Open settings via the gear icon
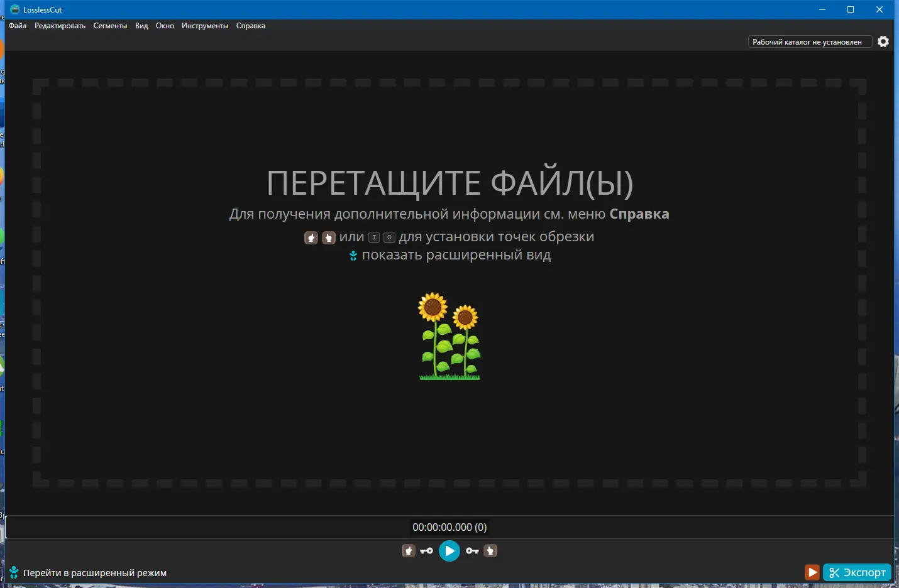The width and height of the screenshot is (899, 588). coord(883,41)
